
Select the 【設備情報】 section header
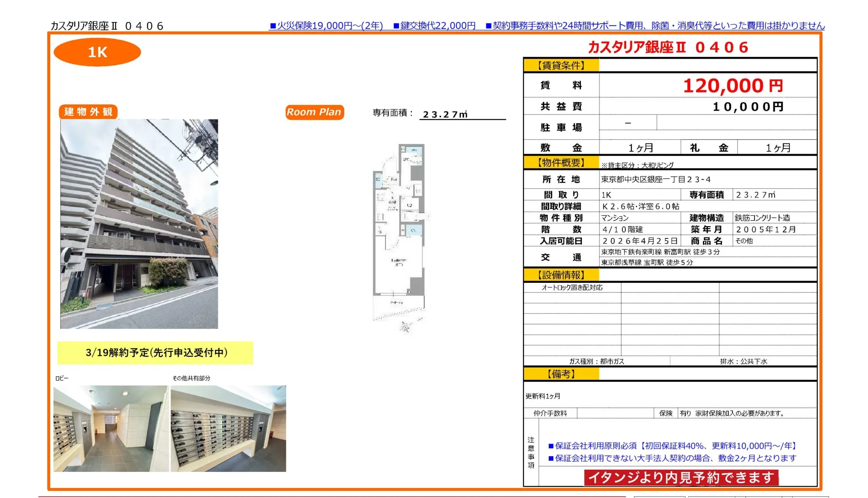561,275
